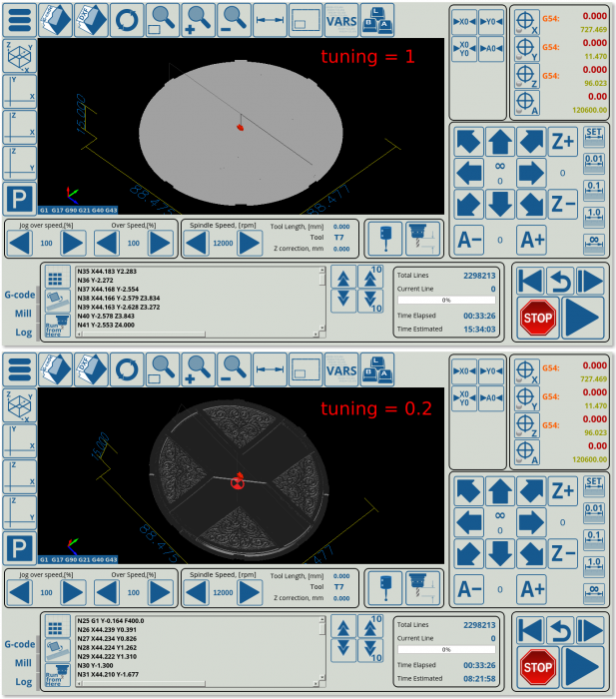Screen dimensions: 616x699
Task: Jog up arrow in top panel
Action: (499, 142)
